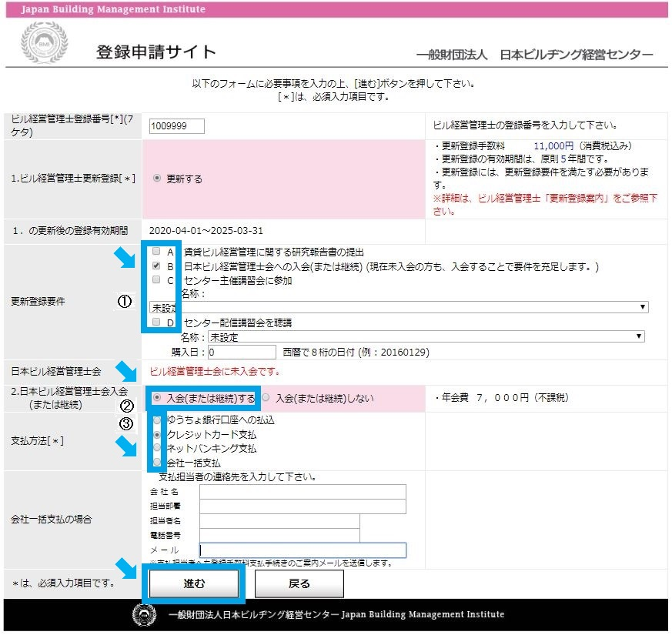The width and height of the screenshot is (672, 635).
Task: Choose 会社一括支払 payment method
Action: tap(157, 462)
